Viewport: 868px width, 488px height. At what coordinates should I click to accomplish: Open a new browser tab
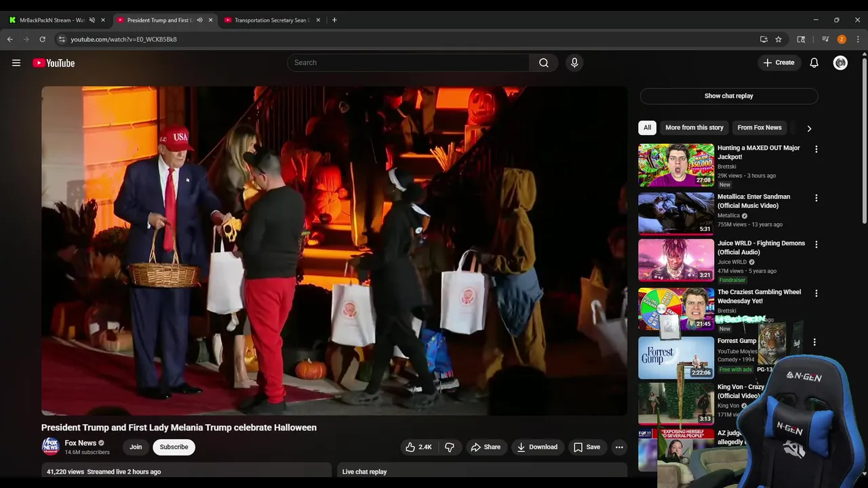tap(334, 20)
